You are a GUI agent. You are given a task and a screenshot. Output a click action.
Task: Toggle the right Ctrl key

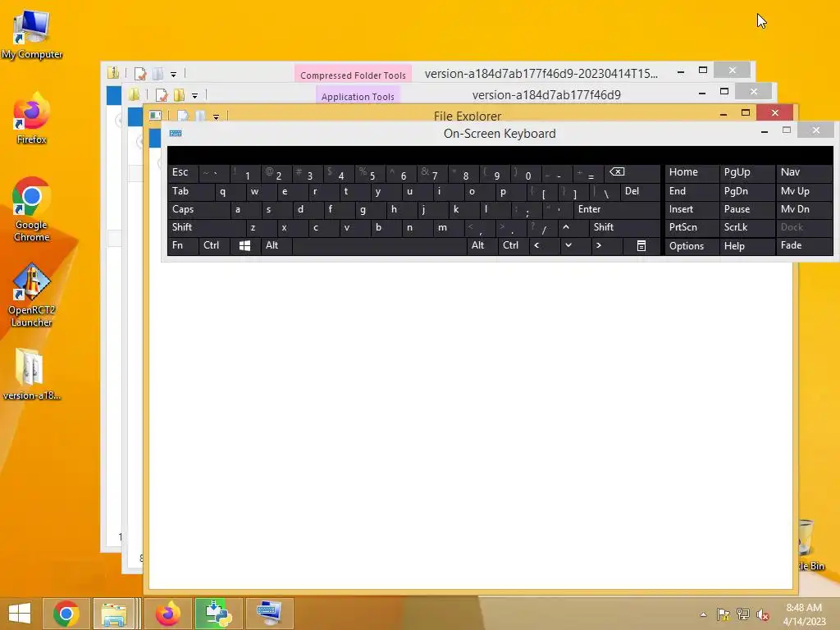513,246
